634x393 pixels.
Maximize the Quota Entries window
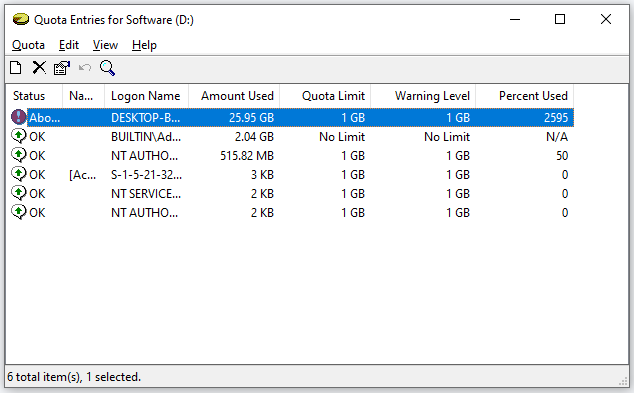point(560,19)
